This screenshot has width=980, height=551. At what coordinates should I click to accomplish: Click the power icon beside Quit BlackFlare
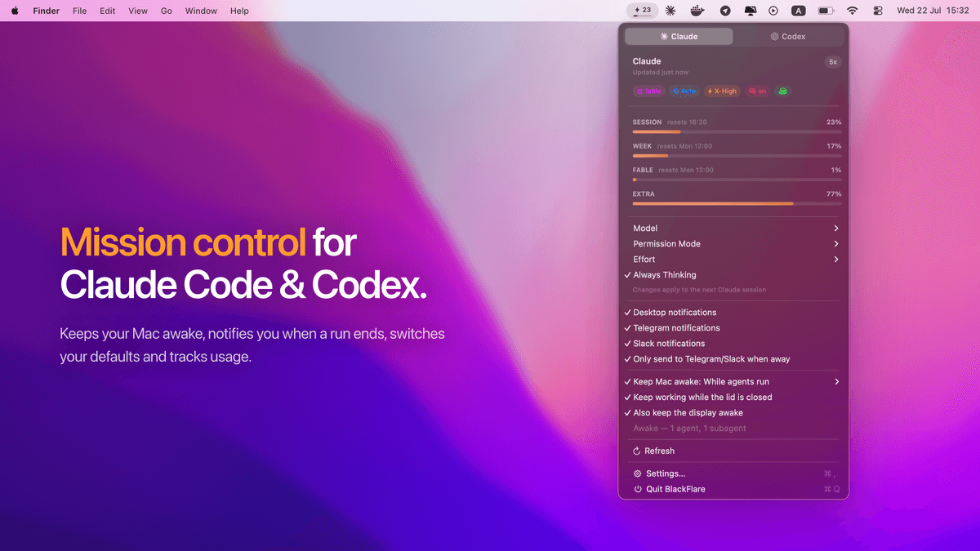click(x=638, y=489)
